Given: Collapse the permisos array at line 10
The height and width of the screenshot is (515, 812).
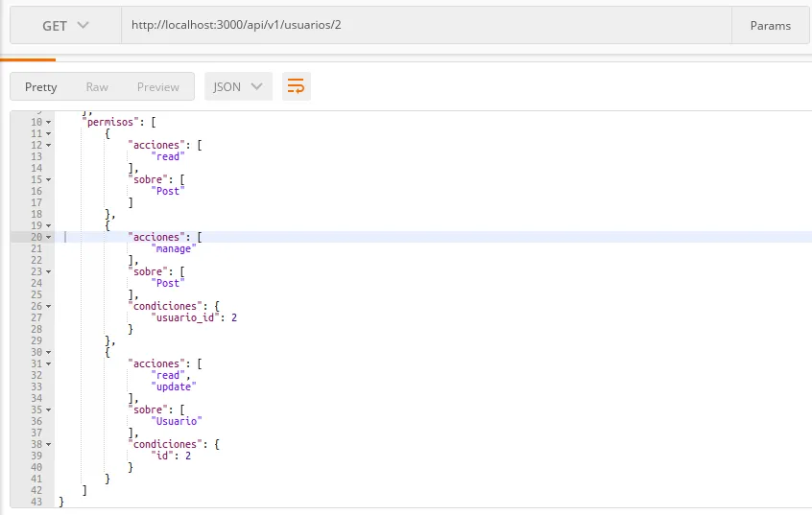Looking at the screenshot, I should (48, 123).
